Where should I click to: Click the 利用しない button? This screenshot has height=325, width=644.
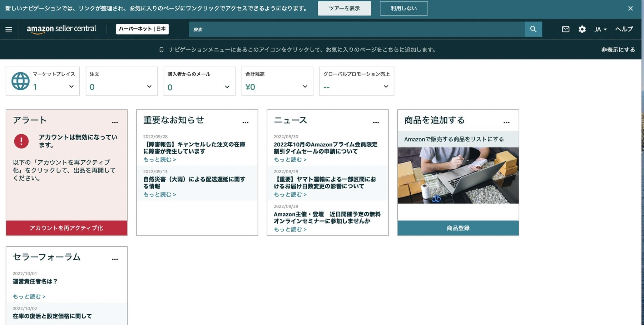tap(404, 8)
